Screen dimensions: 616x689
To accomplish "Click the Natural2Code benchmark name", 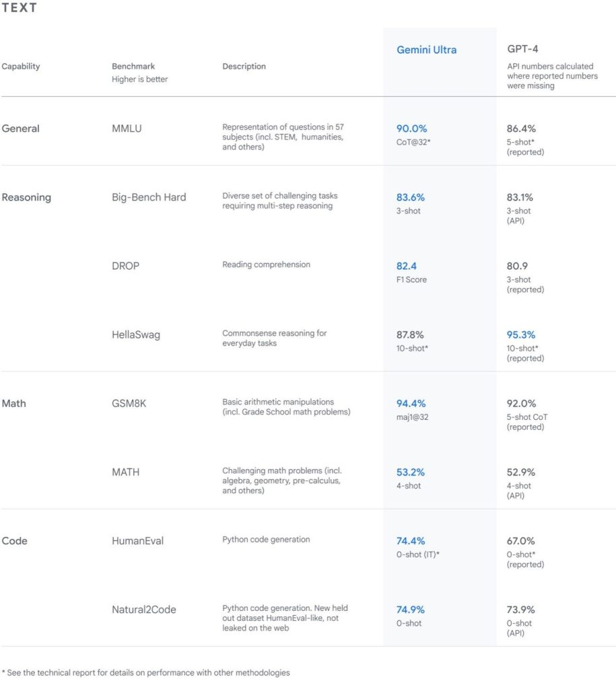I will tap(143, 610).
